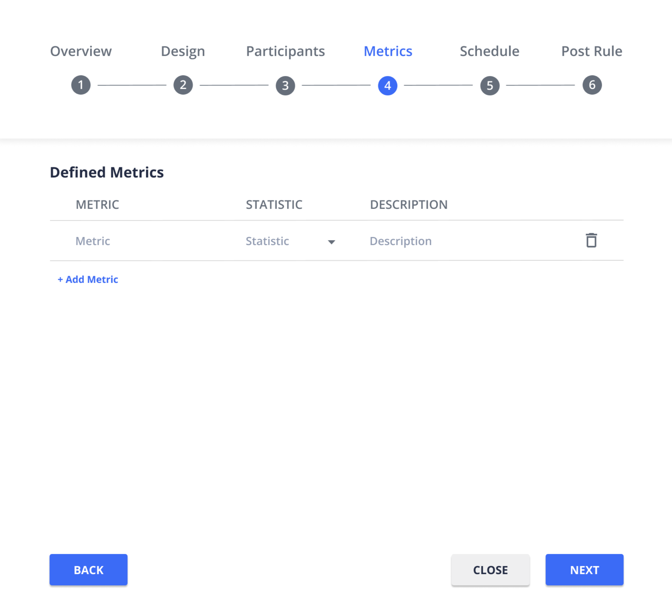Select step 3 circle below Participants
The width and height of the screenshot is (672, 616).
[285, 85]
